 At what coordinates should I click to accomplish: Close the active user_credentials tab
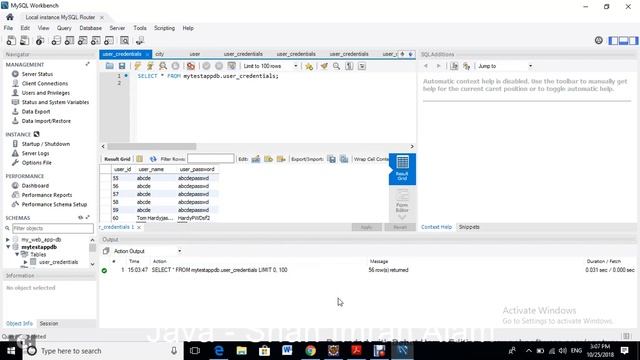(x=148, y=54)
